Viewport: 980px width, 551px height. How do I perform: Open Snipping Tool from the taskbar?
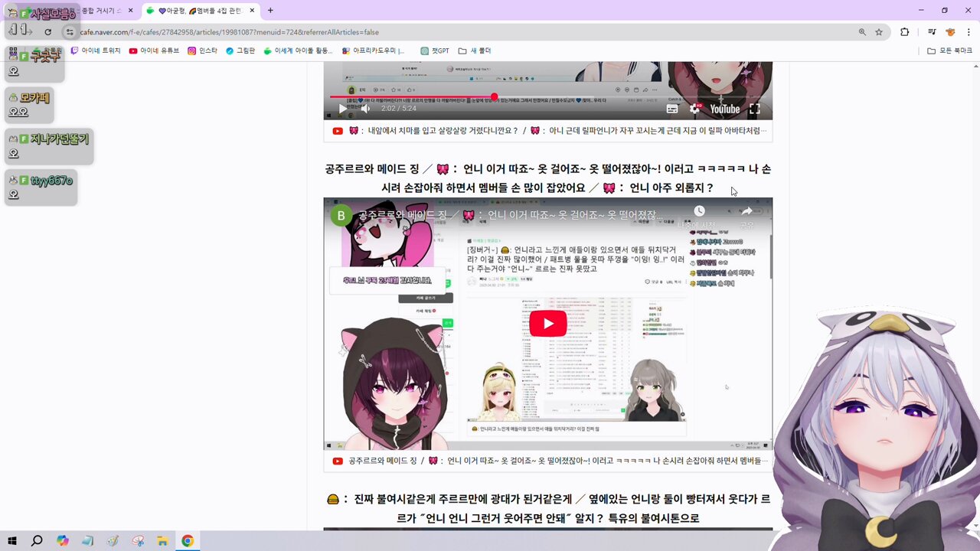(x=138, y=540)
